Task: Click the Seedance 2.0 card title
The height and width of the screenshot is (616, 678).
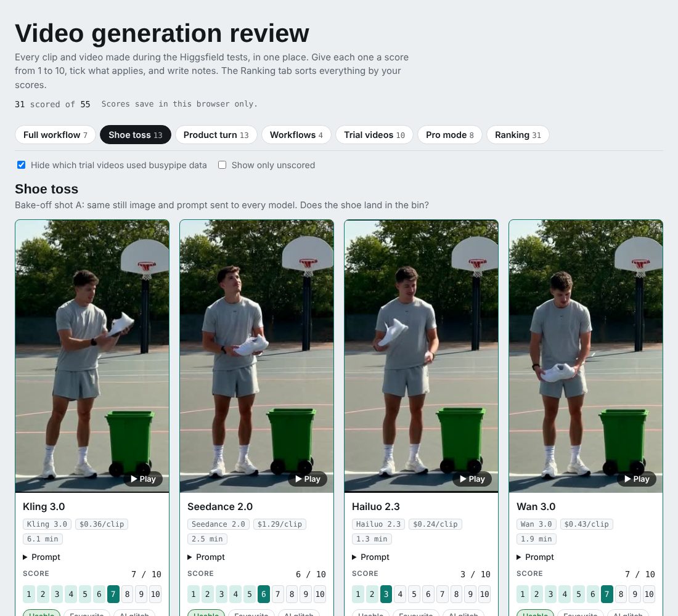Action: [219, 506]
